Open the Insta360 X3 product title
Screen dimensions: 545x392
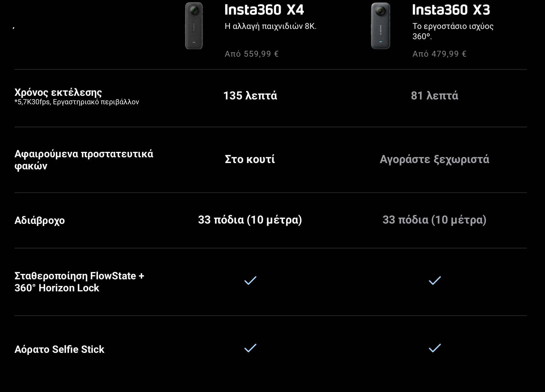(451, 10)
